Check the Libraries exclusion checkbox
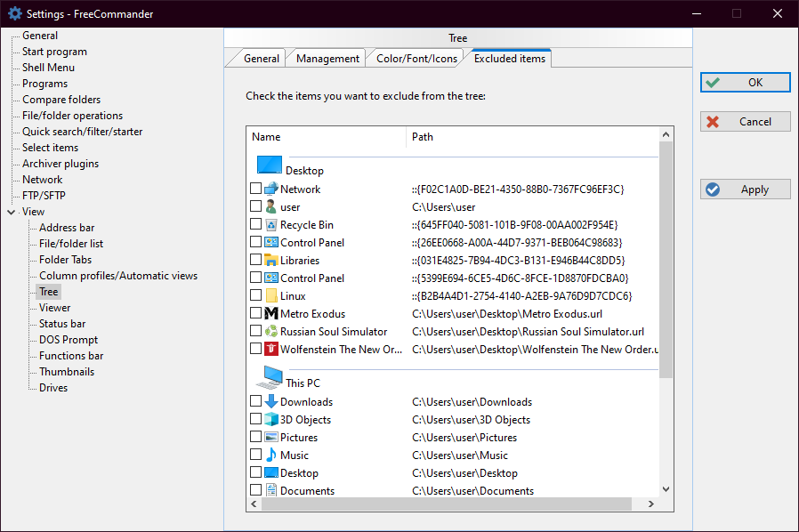The image size is (799, 532). [256, 261]
